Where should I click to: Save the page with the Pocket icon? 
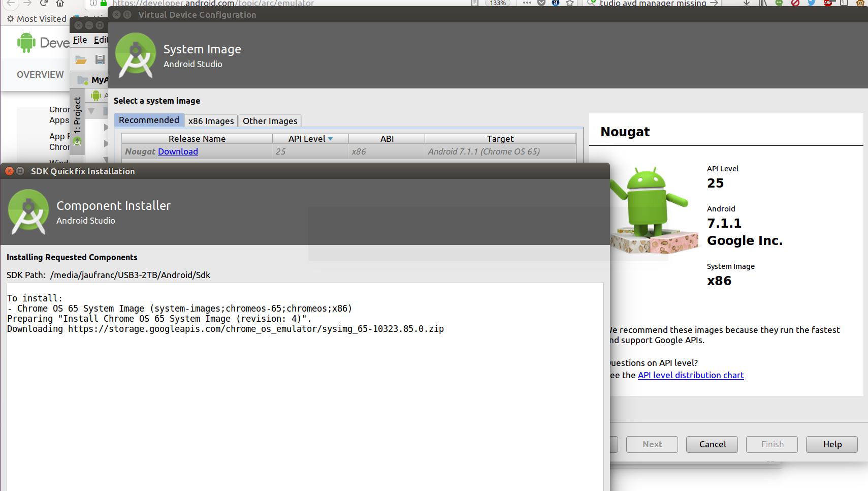tap(541, 3)
